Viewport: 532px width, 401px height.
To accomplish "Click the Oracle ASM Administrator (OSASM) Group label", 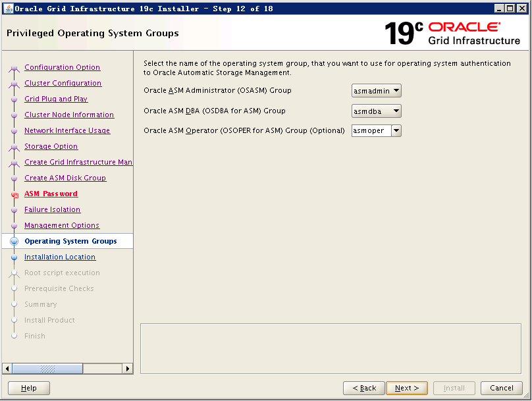I will (x=217, y=91).
